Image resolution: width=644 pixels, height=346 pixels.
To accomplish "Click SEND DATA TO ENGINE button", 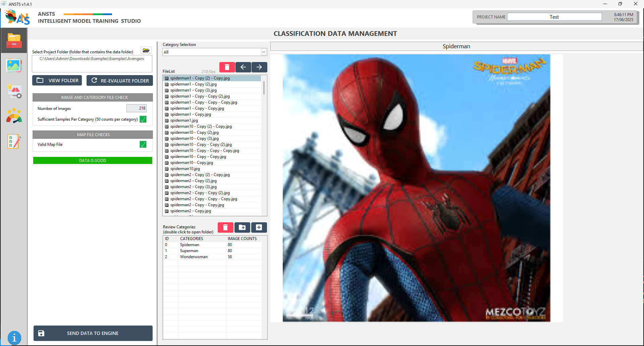I will click(x=93, y=333).
